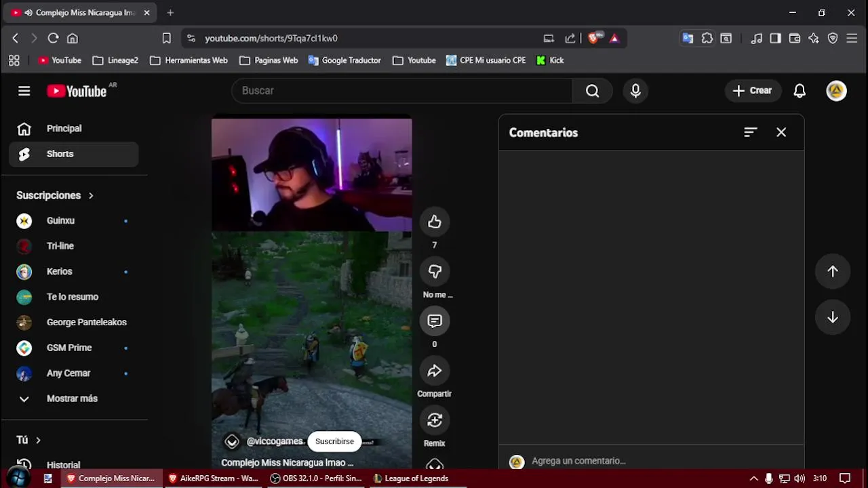Open the Google Traductor bookmark
This screenshot has height=488, width=868.
344,60
